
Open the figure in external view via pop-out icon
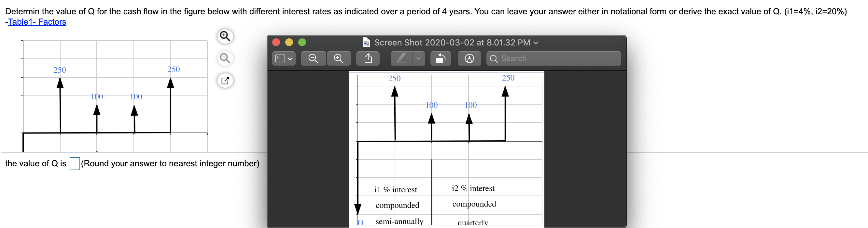(225, 81)
